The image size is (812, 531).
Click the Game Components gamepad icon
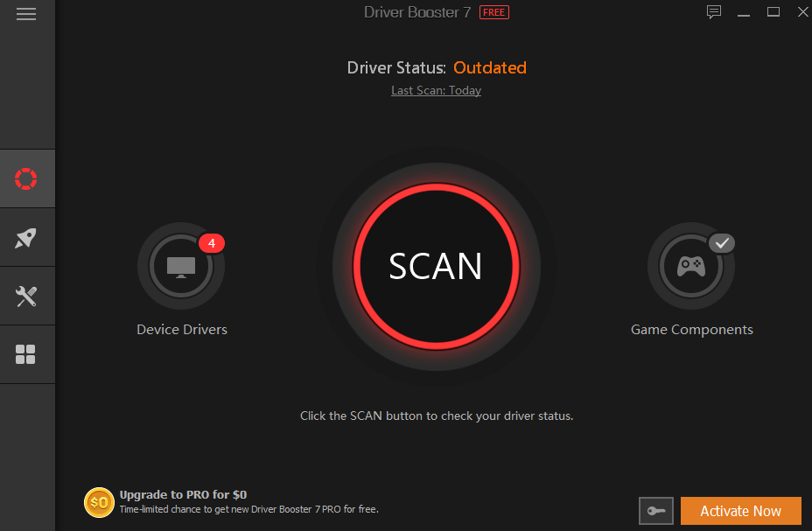coord(691,266)
